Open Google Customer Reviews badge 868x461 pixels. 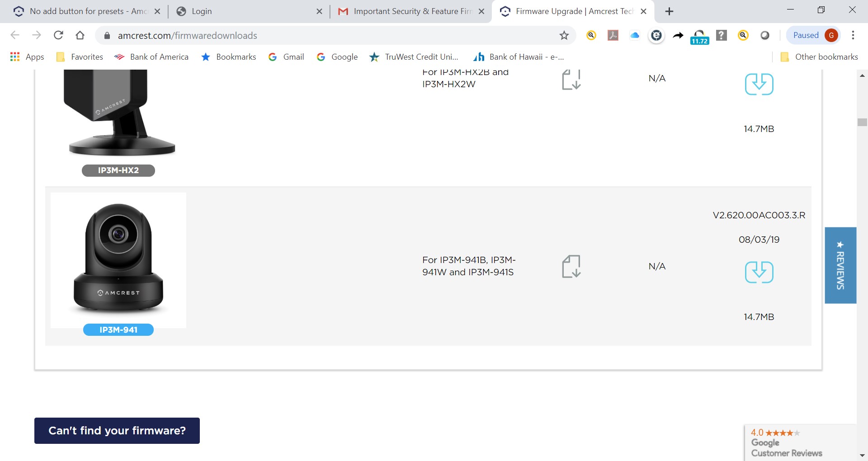pos(800,442)
